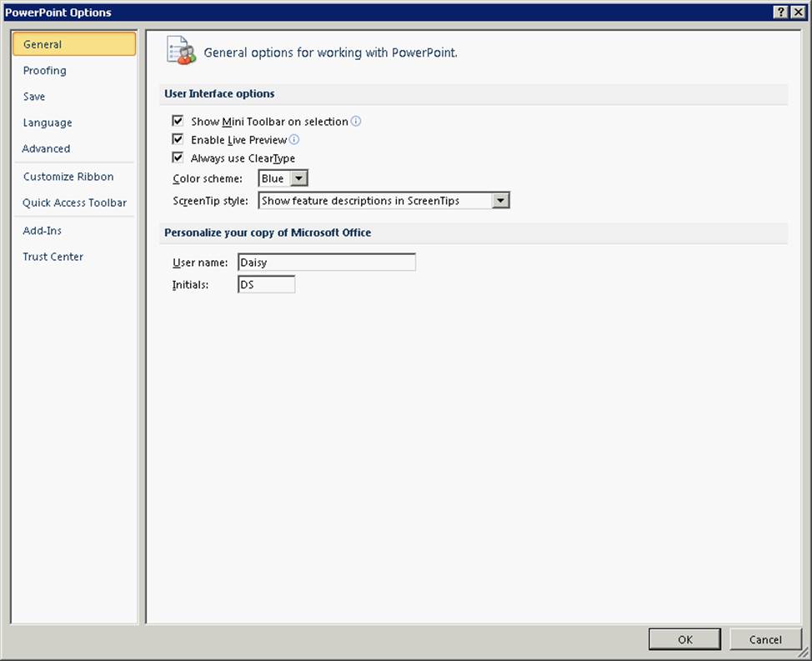
Task: Click the User name text field
Action: 327,262
